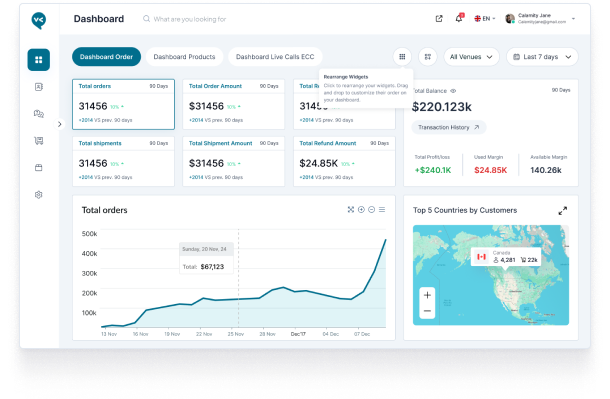Click the Dashboard page title
The height and width of the screenshot is (399, 610).
tap(99, 19)
